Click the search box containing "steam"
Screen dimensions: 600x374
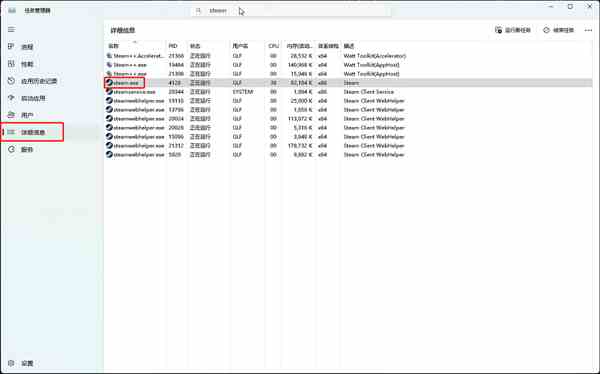click(291, 11)
